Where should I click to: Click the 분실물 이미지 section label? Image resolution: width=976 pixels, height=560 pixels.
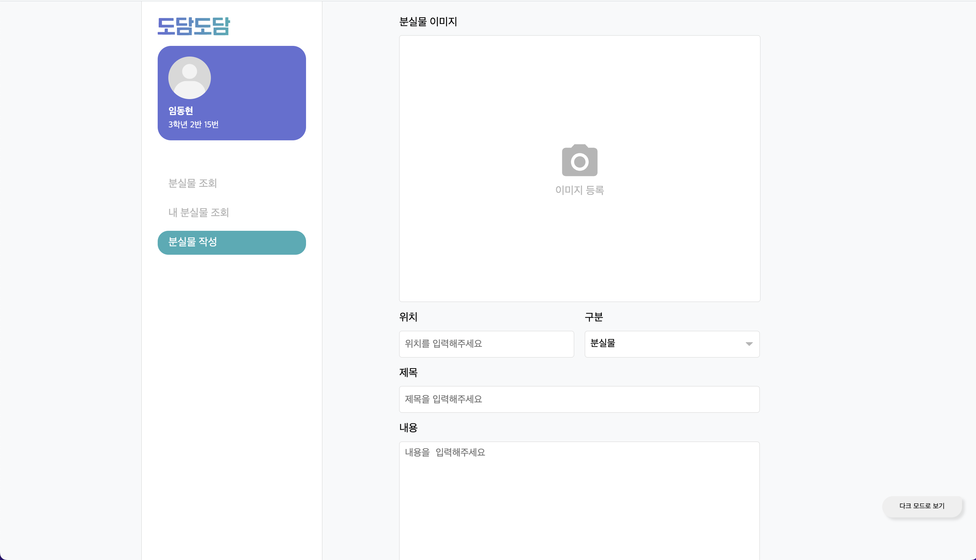[x=428, y=22]
